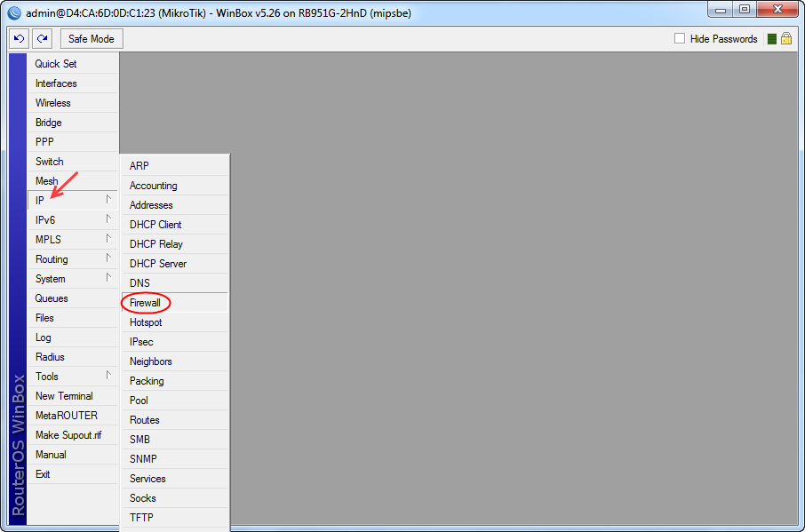Click Make Supout.rif
The height and width of the screenshot is (532, 805).
[72, 435]
